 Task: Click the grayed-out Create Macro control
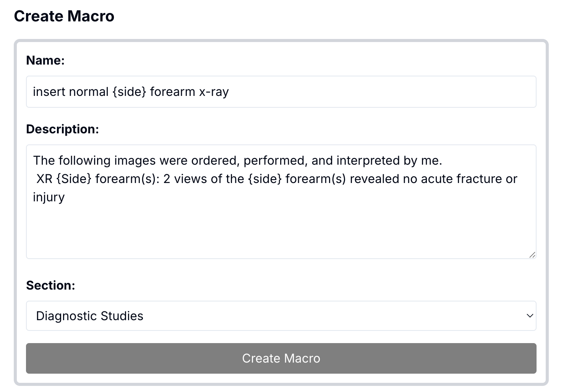tap(281, 358)
